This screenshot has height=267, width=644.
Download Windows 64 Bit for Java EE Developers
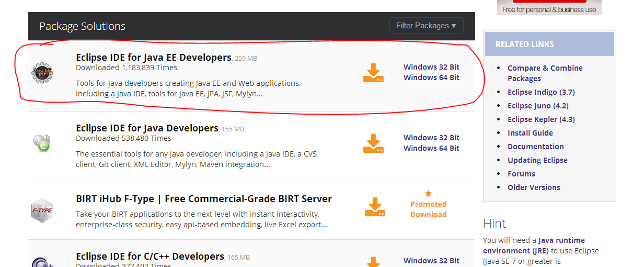(431, 77)
